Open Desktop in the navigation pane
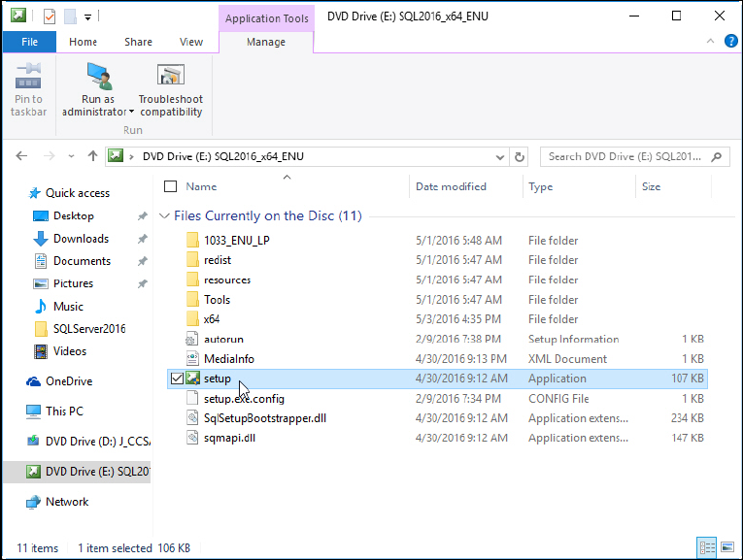This screenshot has height=560, width=743. [x=74, y=215]
